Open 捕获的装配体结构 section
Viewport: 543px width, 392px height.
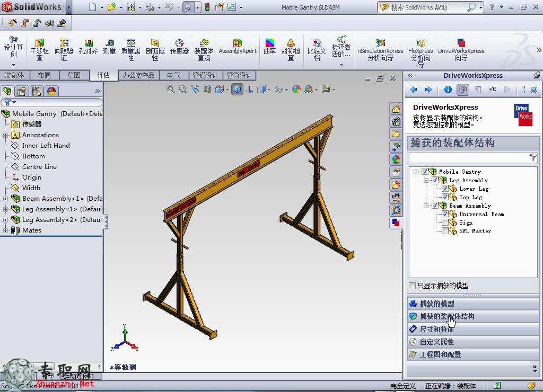click(473, 316)
